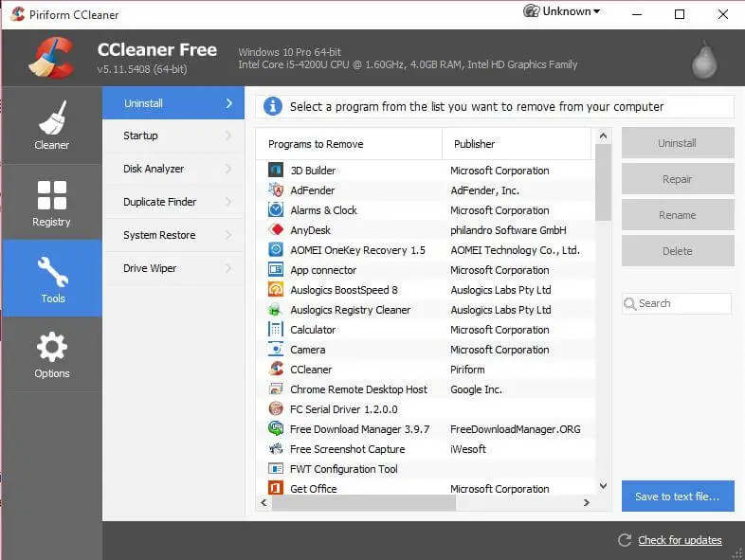
Task: Click the Rename button
Action: click(678, 215)
